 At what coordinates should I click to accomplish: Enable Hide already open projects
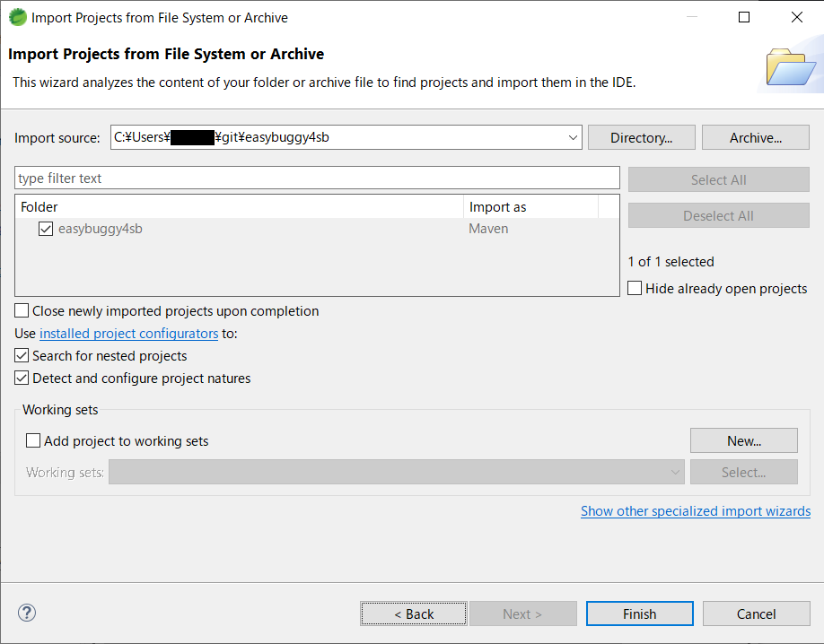(x=635, y=288)
